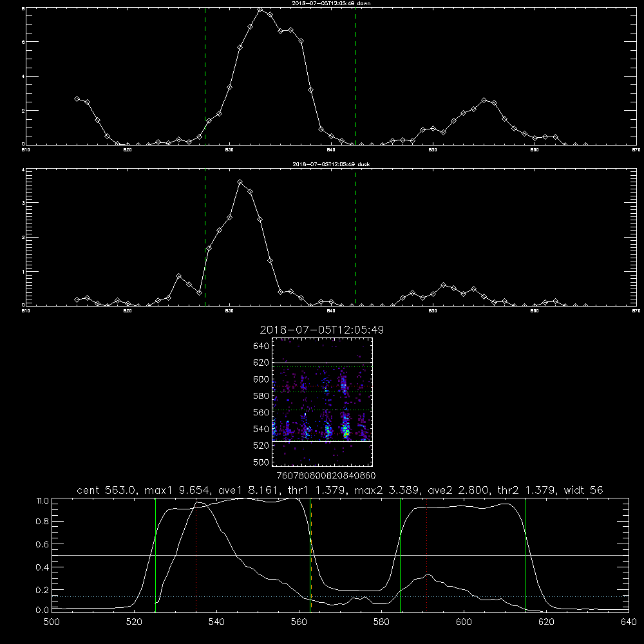Click the left green dashed line in dusk plot
This screenshot has height=644, width=644.
pos(205,238)
